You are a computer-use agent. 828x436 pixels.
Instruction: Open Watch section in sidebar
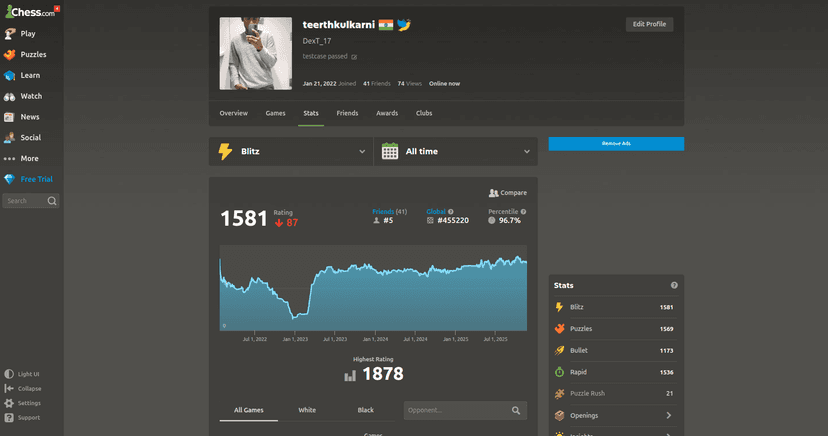coord(31,96)
